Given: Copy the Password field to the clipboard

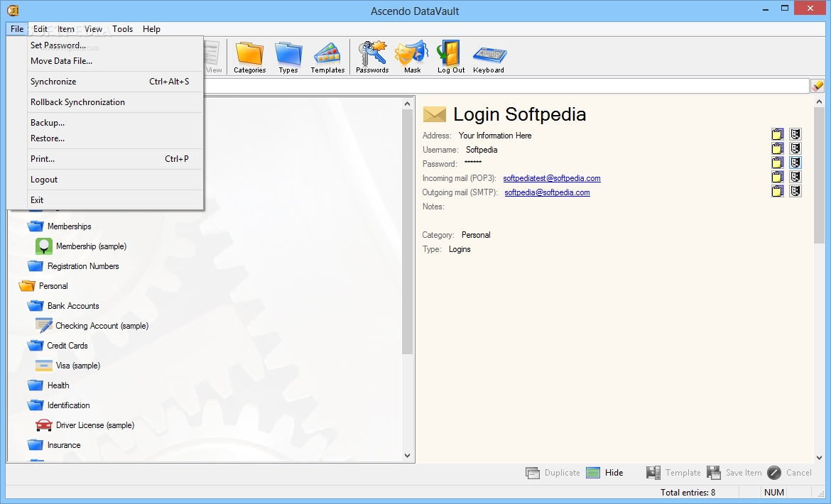Looking at the screenshot, I should point(778,163).
